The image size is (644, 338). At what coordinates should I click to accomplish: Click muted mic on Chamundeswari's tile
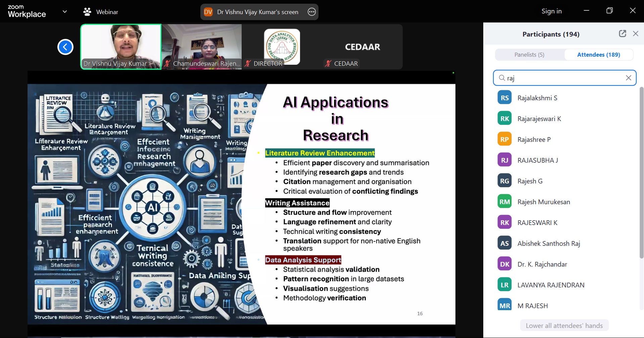tap(167, 63)
